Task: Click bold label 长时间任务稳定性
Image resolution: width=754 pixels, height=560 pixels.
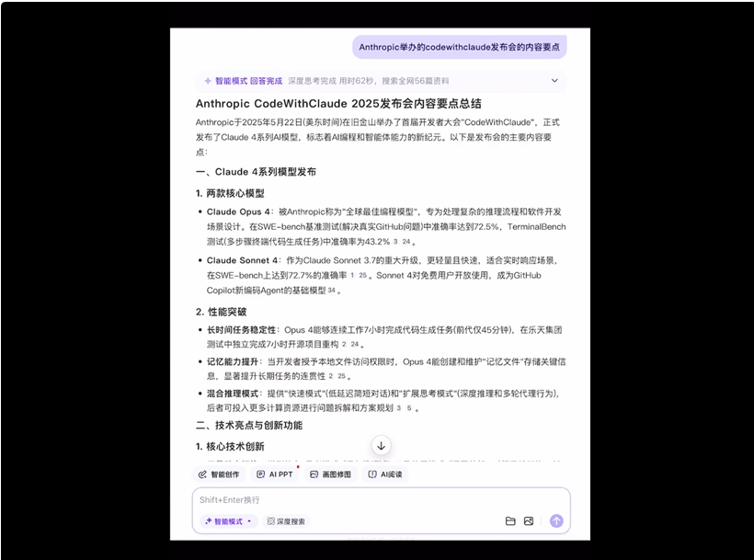Action: pyautogui.click(x=242, y=330)
